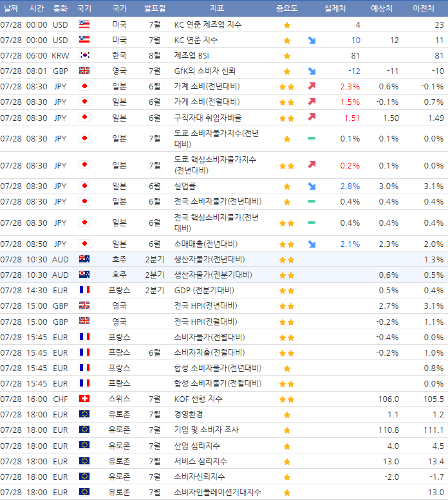Image resolution: width=448 pixels, height=501 pixels.
Task: Click the two-star rating in 가계 소비(전년대비) row
Action: (x=287, y=87)
